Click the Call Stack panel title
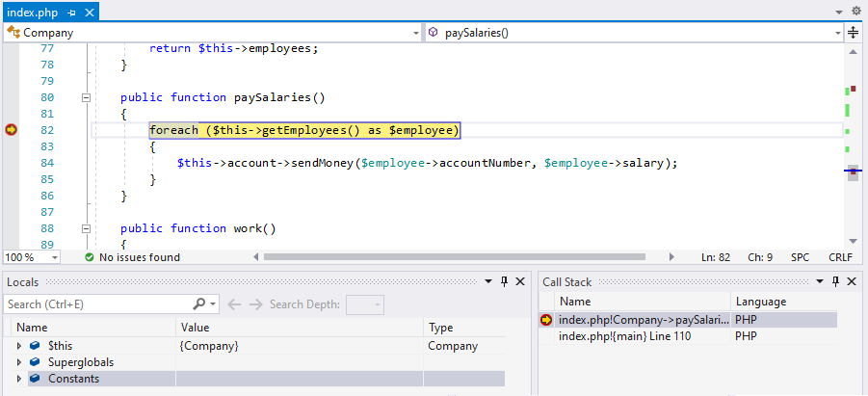 (566, 282)
